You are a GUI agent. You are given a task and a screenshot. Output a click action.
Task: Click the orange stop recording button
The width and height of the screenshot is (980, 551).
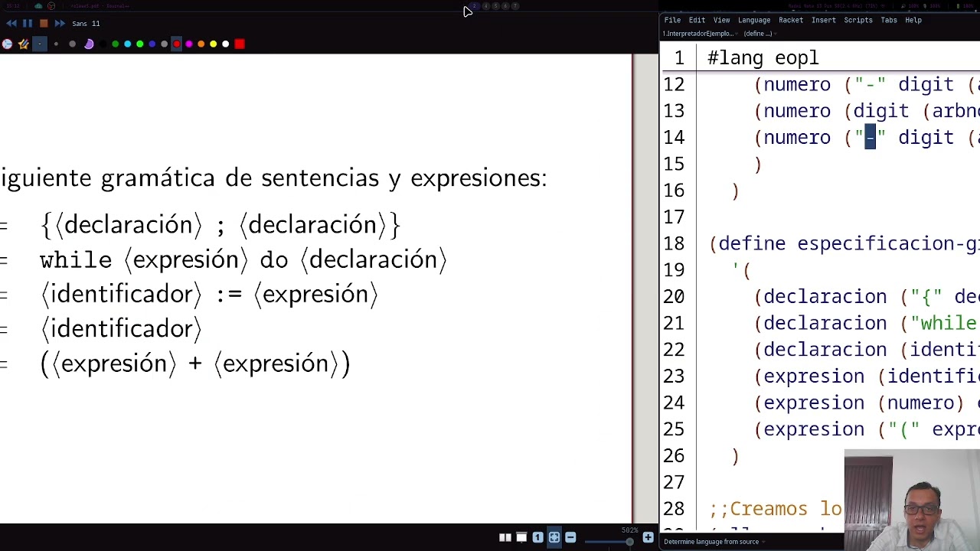click(x=44, y=24)
